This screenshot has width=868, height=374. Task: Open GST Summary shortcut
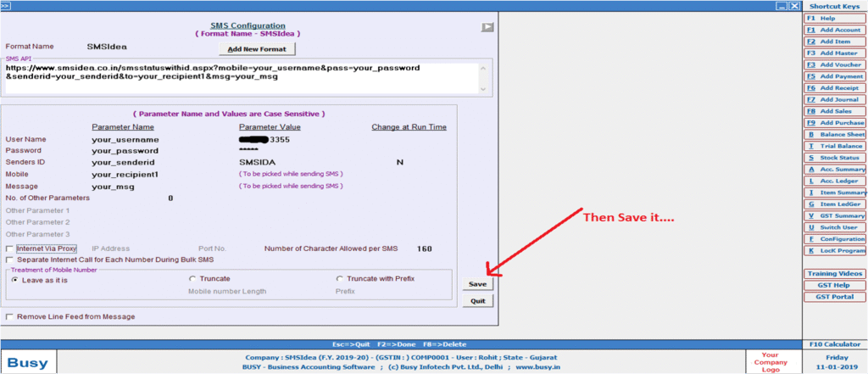click(835, 215)
